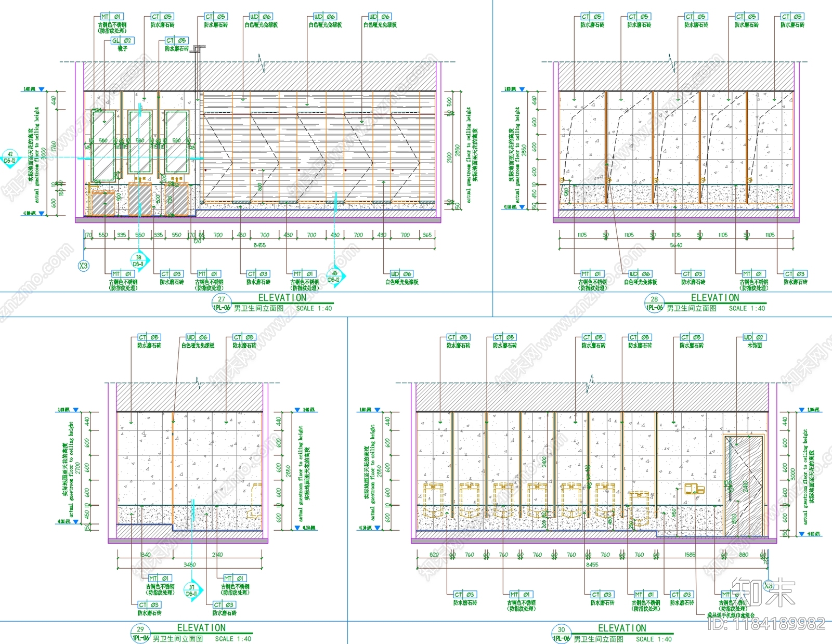Click the 880 dimension in elevation 30
832x644 pixels.
tap(744, 555)
